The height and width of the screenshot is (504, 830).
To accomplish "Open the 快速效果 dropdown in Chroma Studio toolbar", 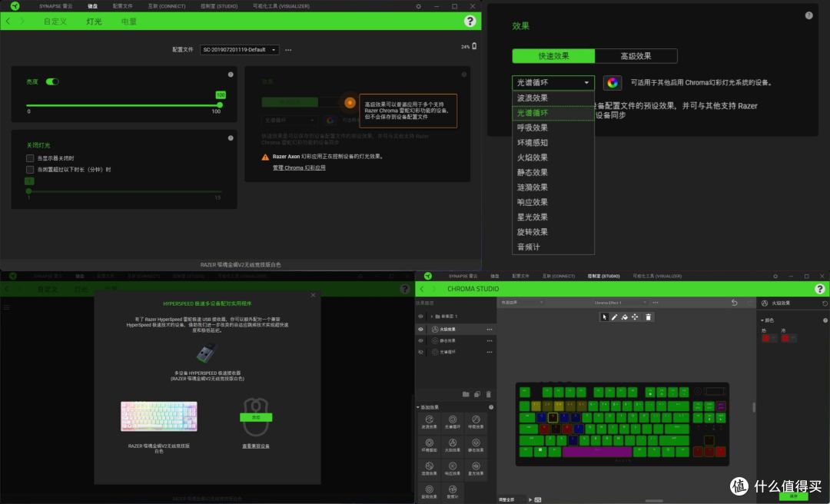I will pyautogui.click(x=522, y=302).
